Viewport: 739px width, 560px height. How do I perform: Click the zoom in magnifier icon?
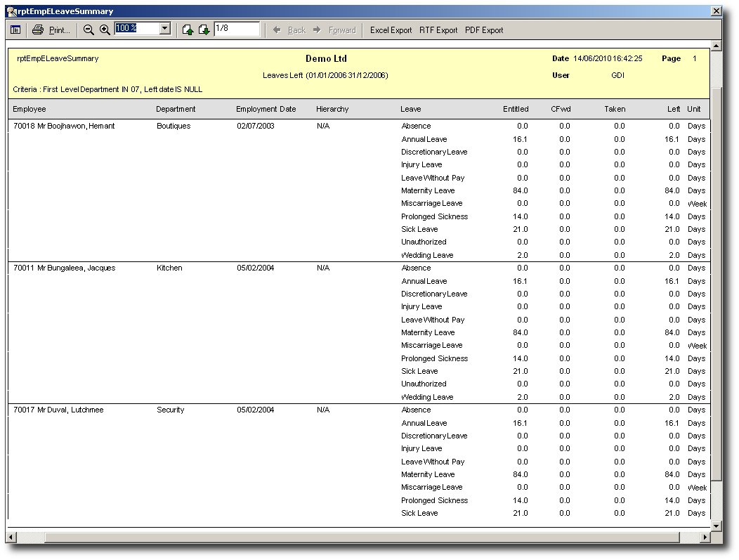(105, 30)
